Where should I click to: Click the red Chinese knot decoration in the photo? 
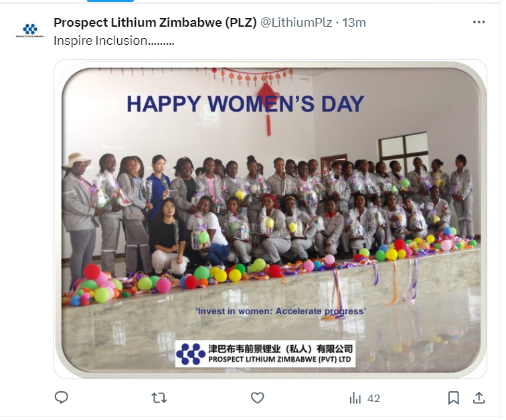pos(266,103)
